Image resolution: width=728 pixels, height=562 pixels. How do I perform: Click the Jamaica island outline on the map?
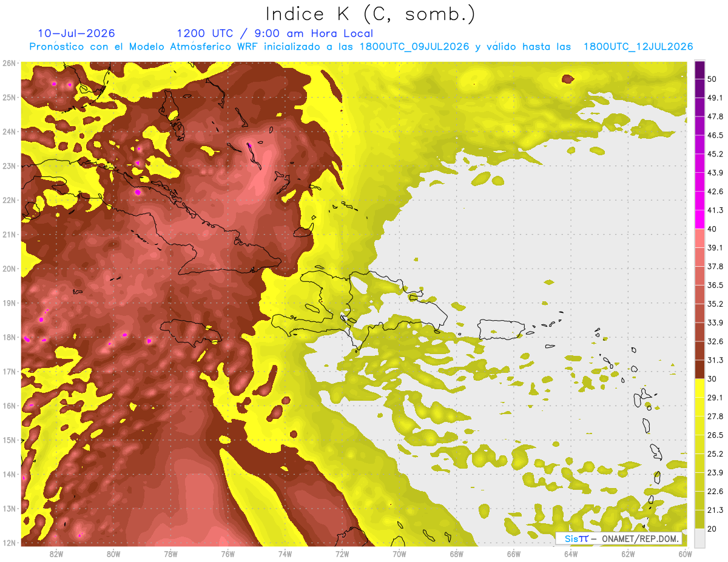pos(190,332)
